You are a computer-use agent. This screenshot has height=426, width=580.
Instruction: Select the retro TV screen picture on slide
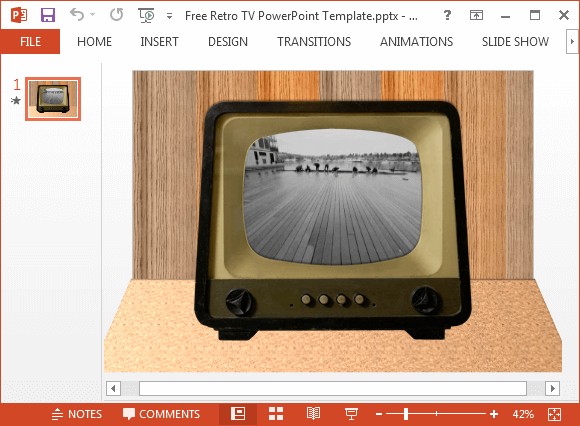pyautogui.click(x=332, y=197)
